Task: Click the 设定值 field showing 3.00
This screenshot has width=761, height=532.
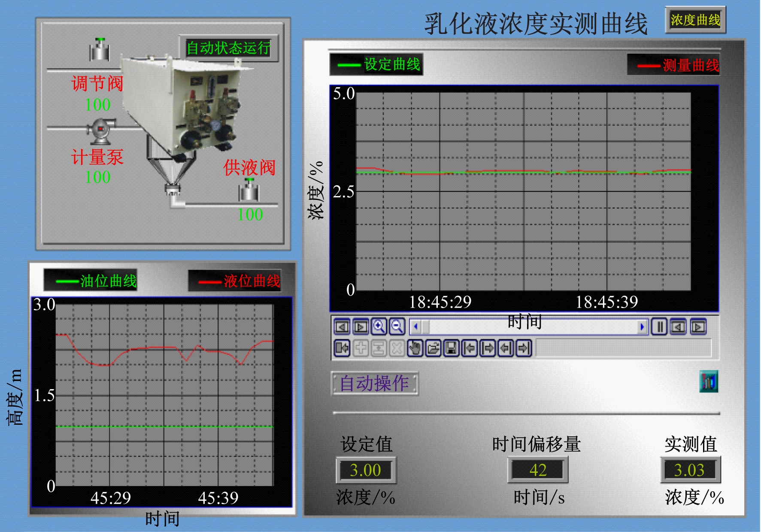Action: (366, 470)
